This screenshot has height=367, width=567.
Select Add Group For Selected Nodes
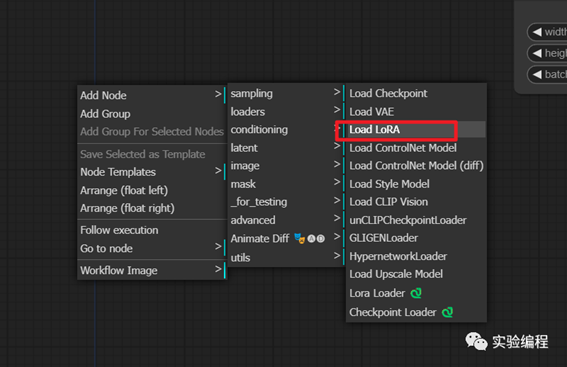(x=152, y=132)
